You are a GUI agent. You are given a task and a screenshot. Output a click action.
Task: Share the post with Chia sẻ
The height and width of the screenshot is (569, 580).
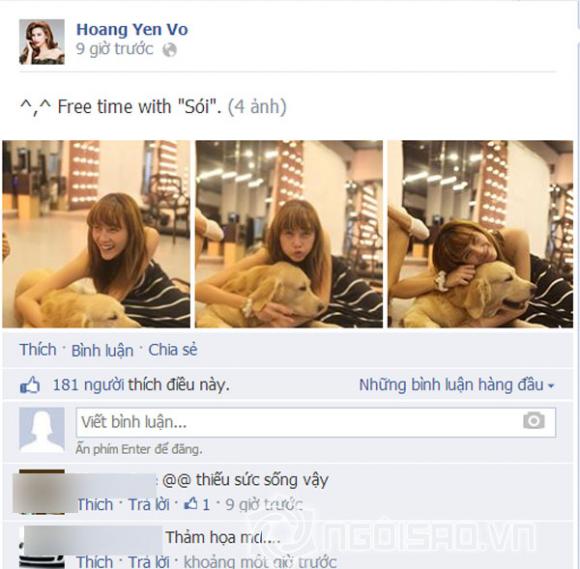tap(173, 350)
